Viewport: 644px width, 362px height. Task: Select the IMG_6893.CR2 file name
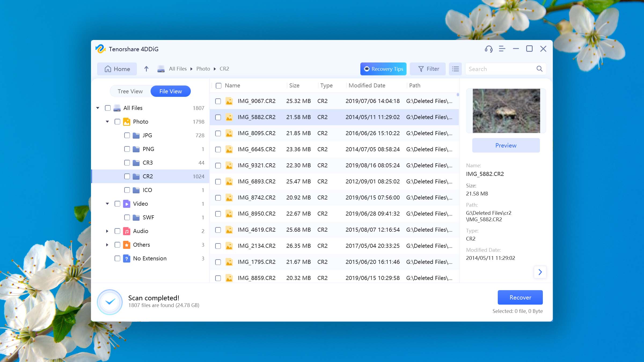[x=257, y=182]
